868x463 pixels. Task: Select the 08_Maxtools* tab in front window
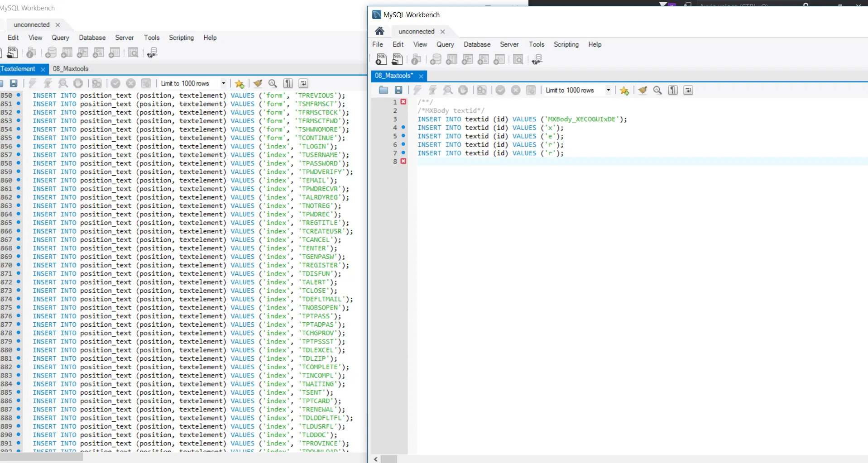tap(393, 76)
